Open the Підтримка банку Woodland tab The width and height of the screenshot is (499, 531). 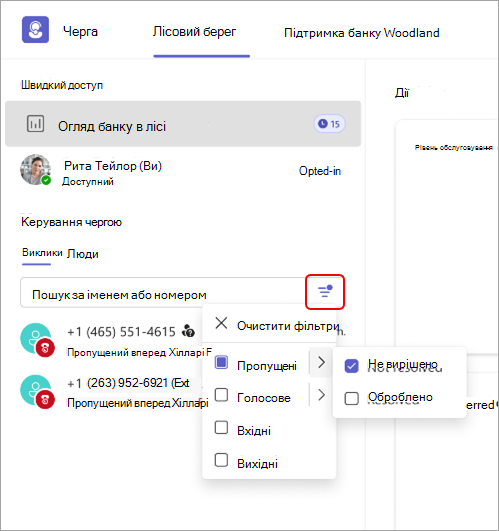click(362, 33)
